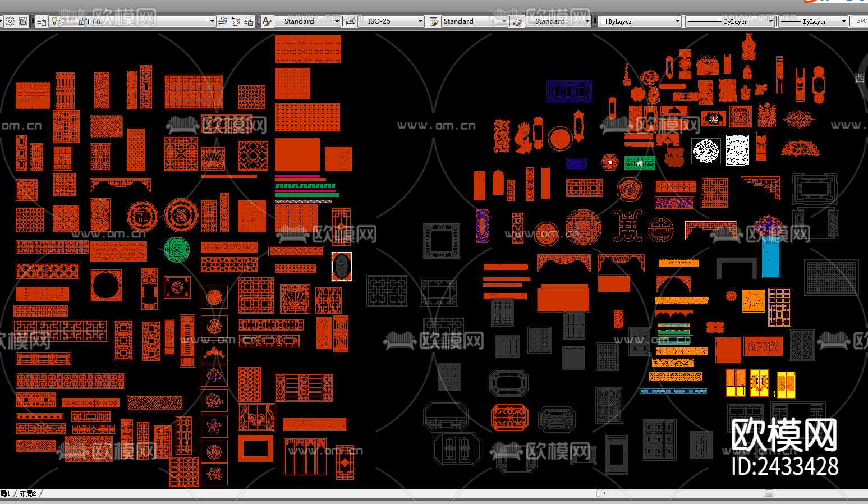Select the round double-happiness 囍 symbol

660,230
